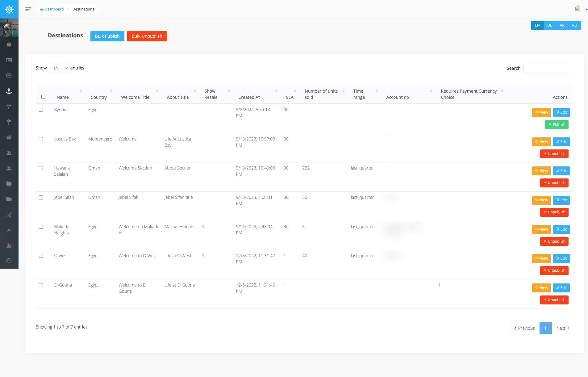Sort by Requires Payment Currency Choice arrows

tap(502, 91)
